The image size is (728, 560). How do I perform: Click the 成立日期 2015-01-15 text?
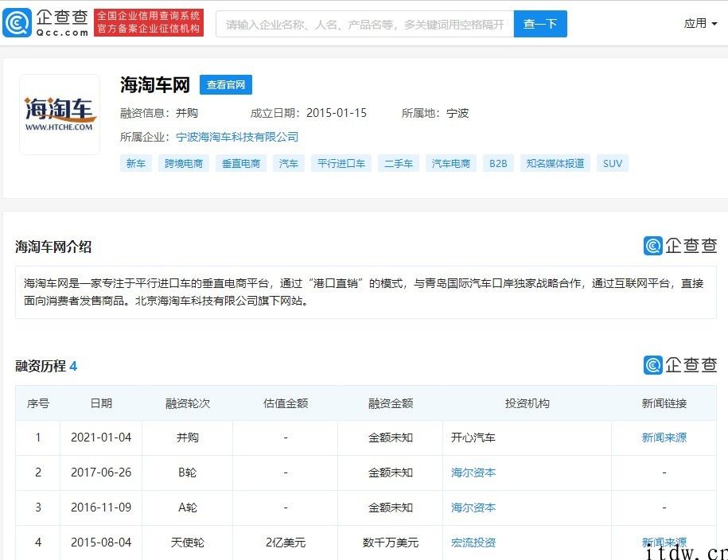tap(308, 113)
